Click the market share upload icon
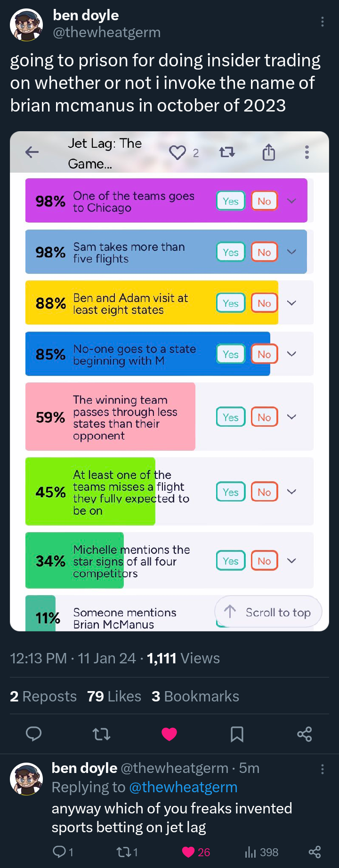 pos(268,152)
